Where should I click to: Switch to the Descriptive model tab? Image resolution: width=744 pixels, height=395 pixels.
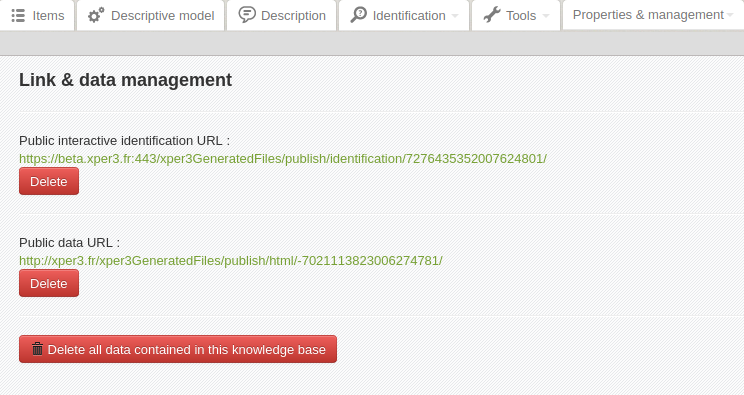(x=151, y=15)
